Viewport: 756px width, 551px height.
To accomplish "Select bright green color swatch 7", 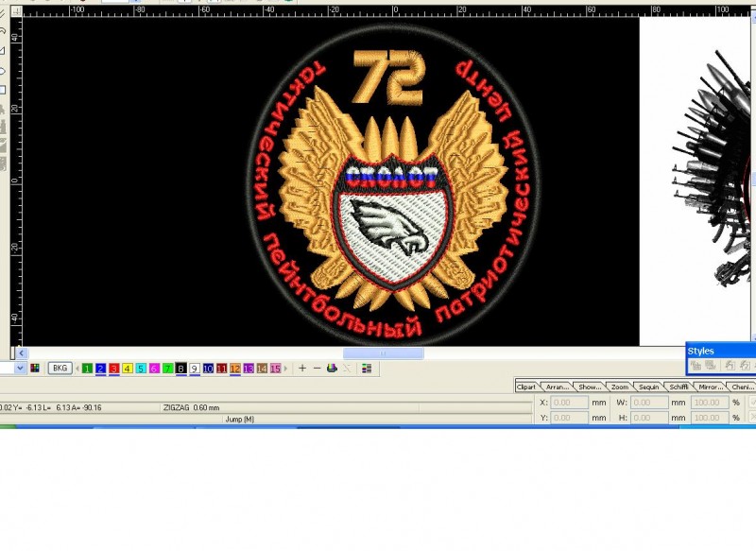I will coord(168,369).
